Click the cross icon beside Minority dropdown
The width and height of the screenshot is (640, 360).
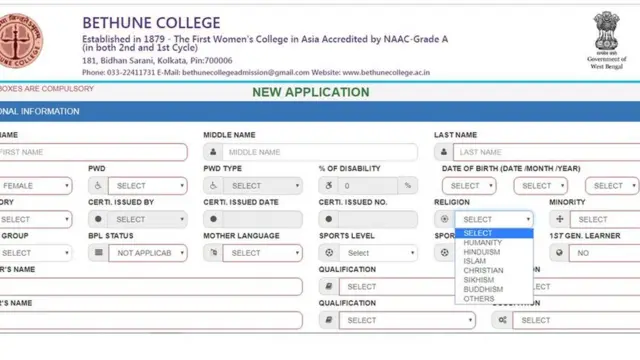point(560,219)
